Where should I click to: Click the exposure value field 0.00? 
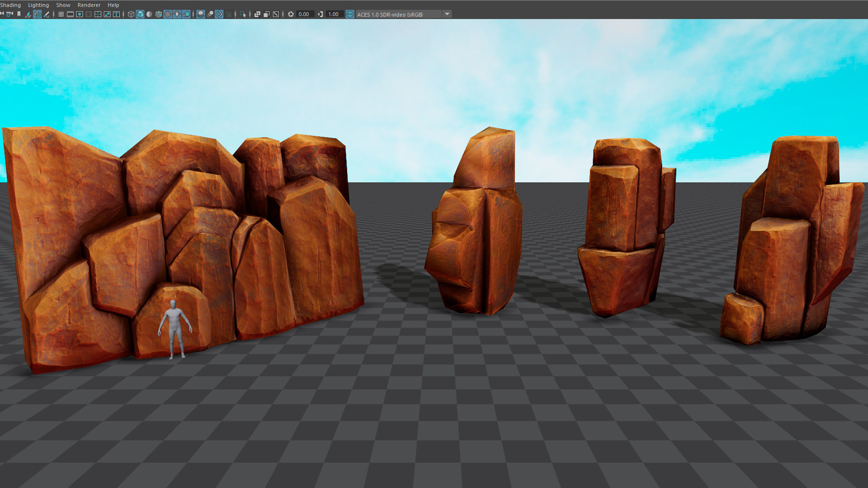pos(305,14)
